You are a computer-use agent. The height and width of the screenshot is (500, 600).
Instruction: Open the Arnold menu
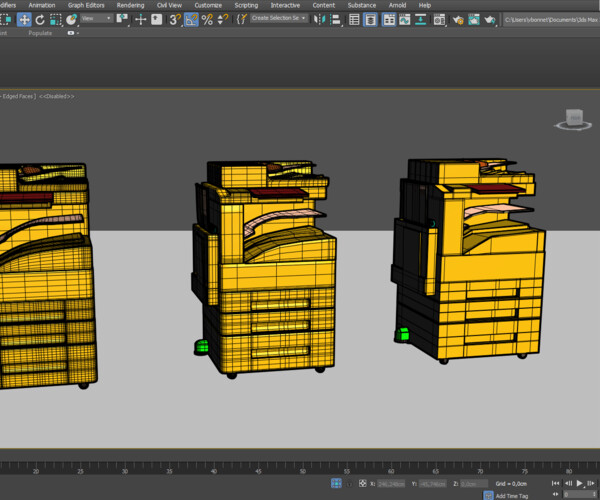point(397,5)
